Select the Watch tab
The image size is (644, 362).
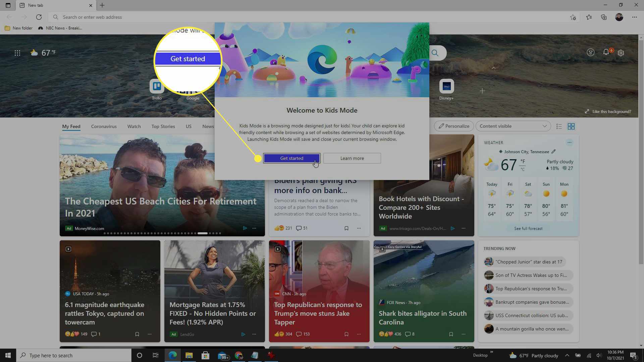134,126
